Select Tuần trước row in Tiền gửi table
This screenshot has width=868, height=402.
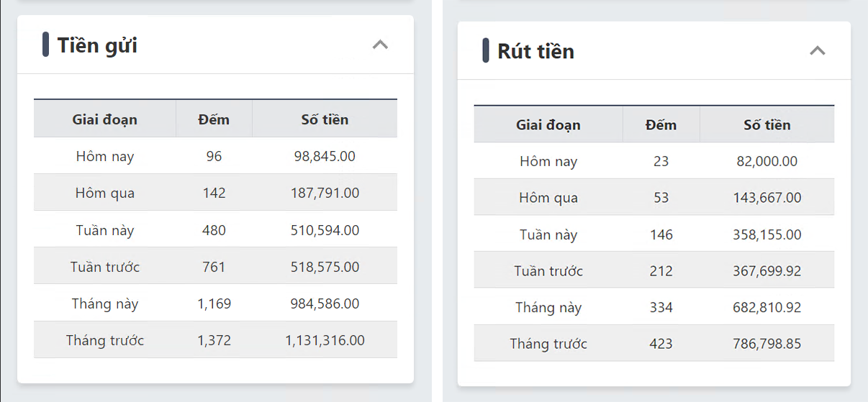click(105, 267)
